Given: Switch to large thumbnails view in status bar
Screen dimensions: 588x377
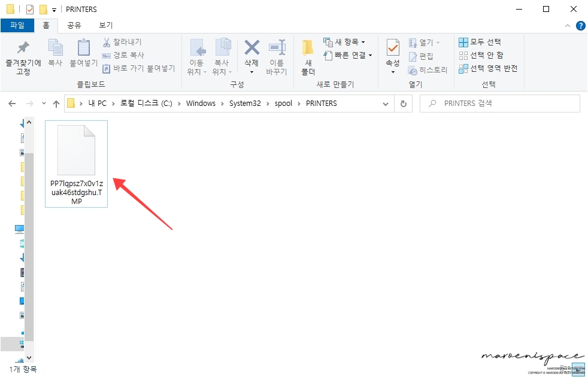Looking at the screenshot, I should pos(578,369).
